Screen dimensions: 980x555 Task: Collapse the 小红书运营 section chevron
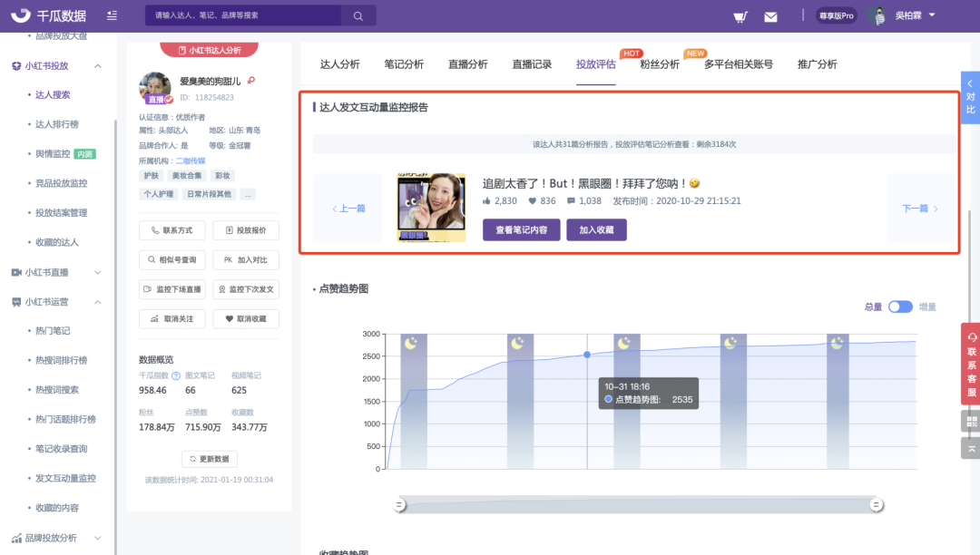tap(97, 302)
